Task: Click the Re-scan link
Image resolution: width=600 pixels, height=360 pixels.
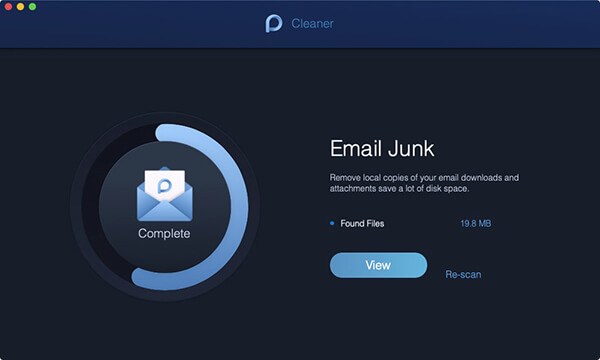Action: coord(463,274)
